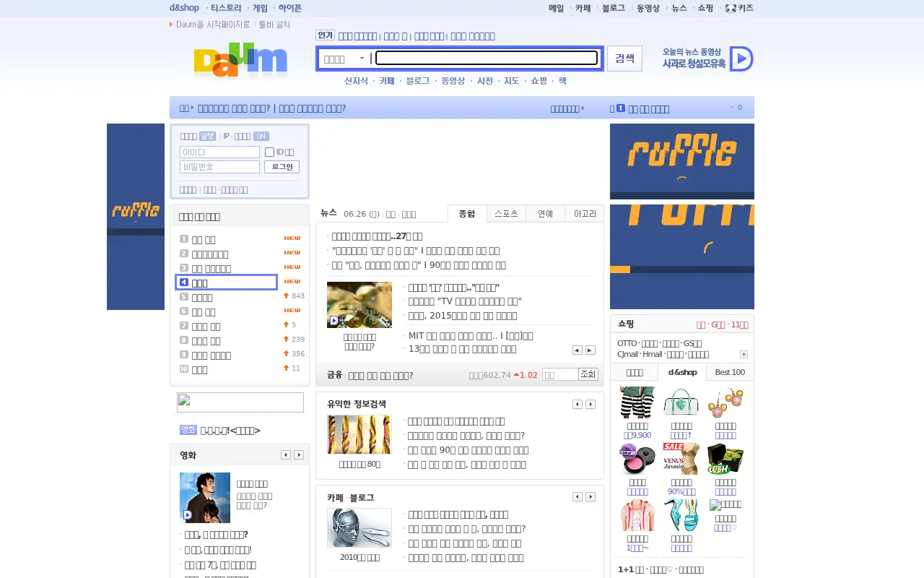924x578 pixels.
Task: Click the stock code field beside 조회
Action: (560, 374)
